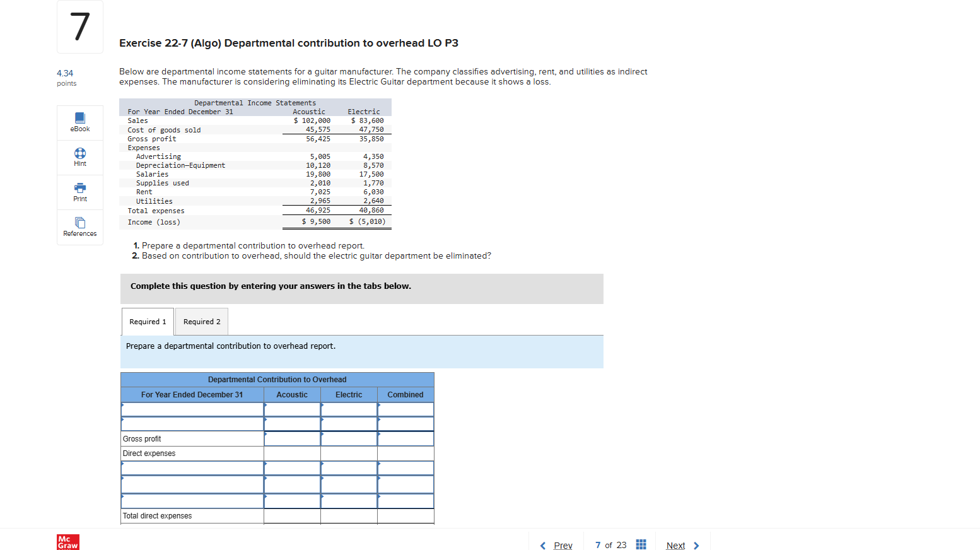This screenshot has width=980, height=550.
Task: Click the left chevron beside Prev
Action: [x=542, y=546]
